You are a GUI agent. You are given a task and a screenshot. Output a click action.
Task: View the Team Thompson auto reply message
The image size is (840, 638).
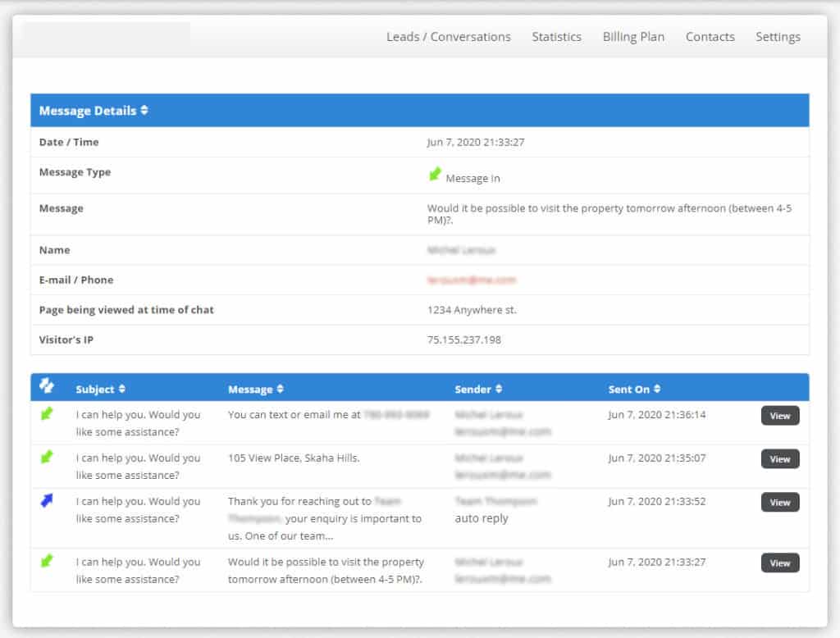[x=779, y=502]
